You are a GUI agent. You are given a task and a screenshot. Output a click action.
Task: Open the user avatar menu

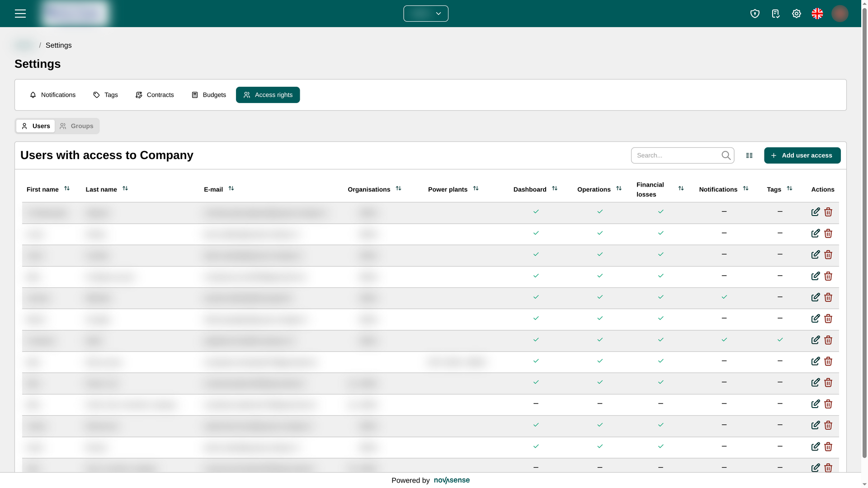coord(840,14)
